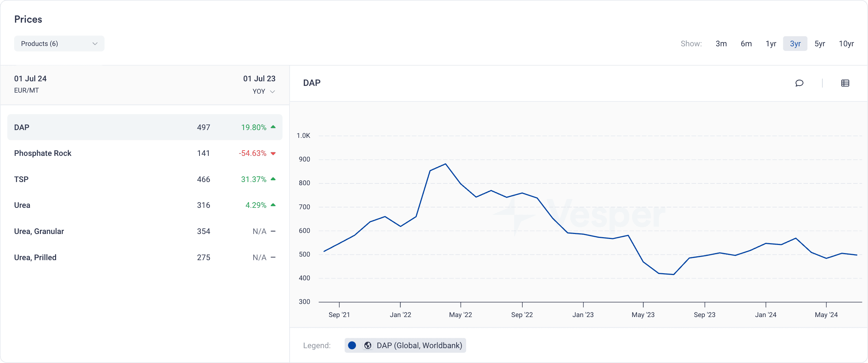Click the Urea, Prilled price 275
The height and width of the screenshot is (363, 868).
[203, 257]
